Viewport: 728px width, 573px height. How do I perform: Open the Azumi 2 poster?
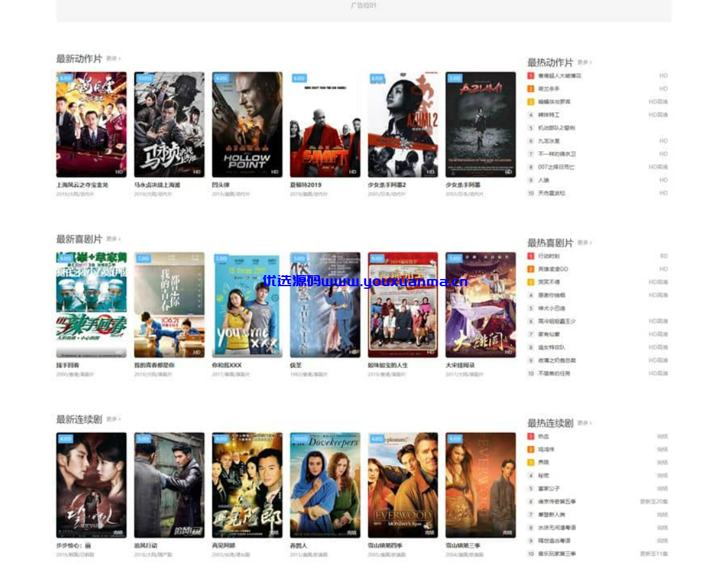[x=403, y=125]
